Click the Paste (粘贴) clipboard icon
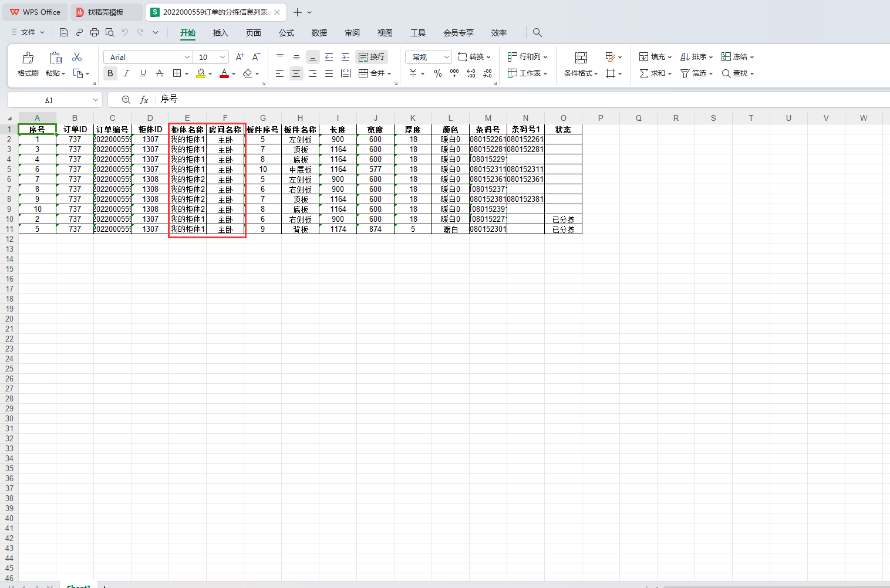890x588 pixels. 55,58
